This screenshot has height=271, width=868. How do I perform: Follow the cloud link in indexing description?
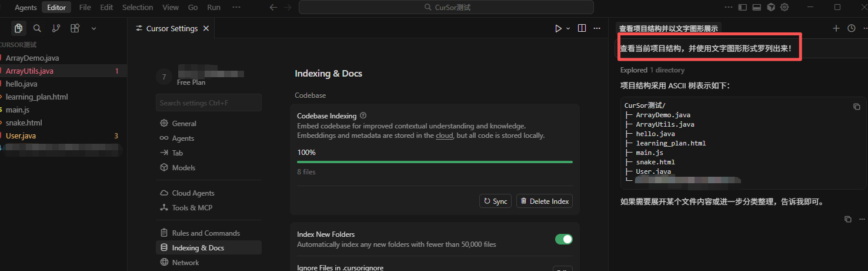pos(445,135)
